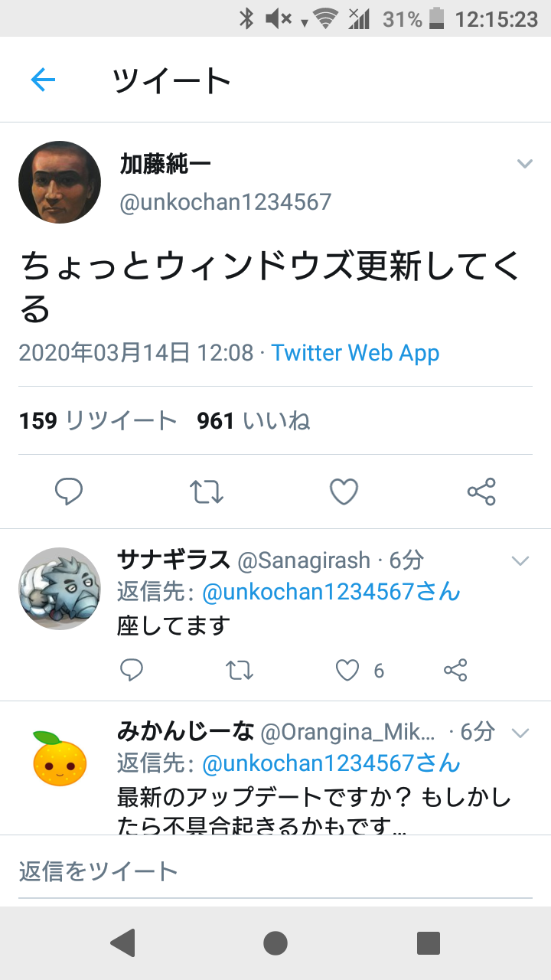This screenshot has width=551, height=980.
Task: Open みかんじーな's orange avatar
Action: pyautogui.click(x=60, y=758)
